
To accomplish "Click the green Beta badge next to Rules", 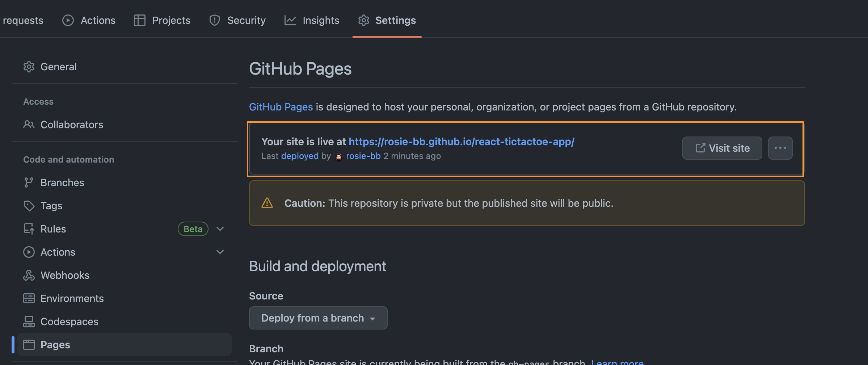I will tap(193, 229).
